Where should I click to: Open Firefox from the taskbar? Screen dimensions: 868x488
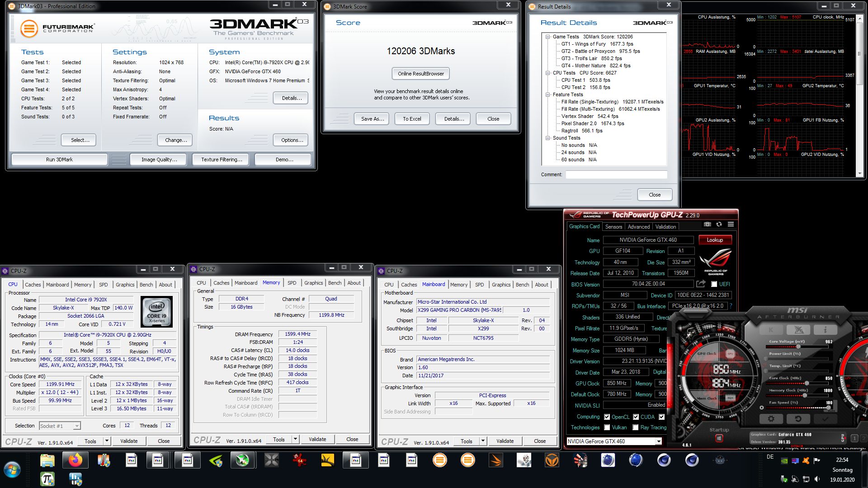(75, 460)
